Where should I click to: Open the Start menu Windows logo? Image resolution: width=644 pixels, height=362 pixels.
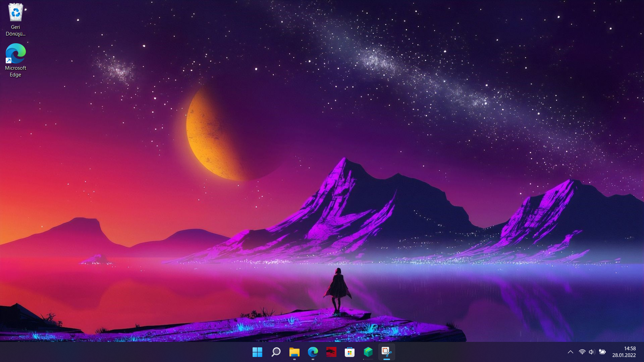(x=257, y=352)
